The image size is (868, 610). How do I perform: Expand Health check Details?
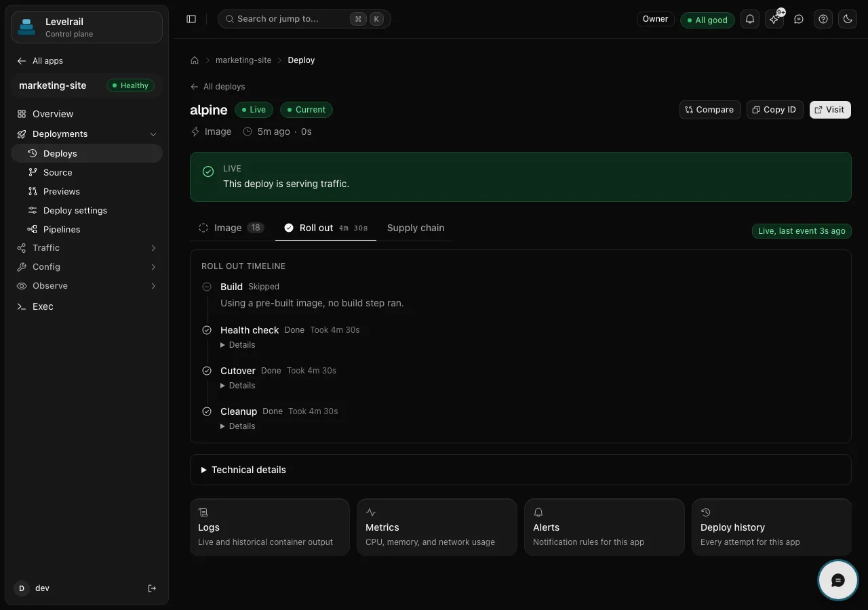(x=238, y=345)
